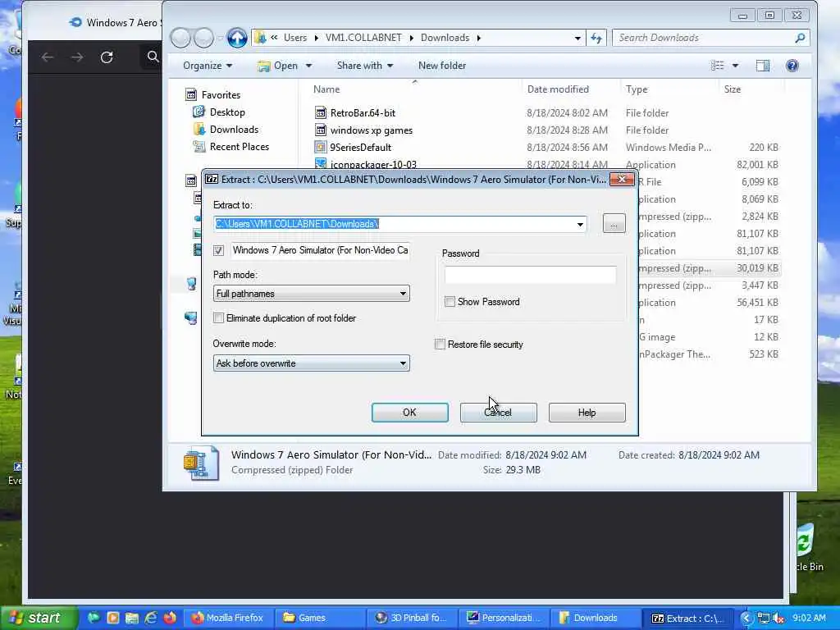Open the Path mode dropdown
The height and width of the screenshot is (630, 840).
[x=403, y=294]
